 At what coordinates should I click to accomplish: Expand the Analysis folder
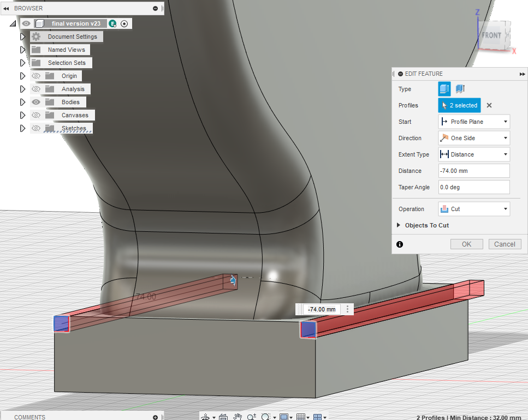point(22,89)
